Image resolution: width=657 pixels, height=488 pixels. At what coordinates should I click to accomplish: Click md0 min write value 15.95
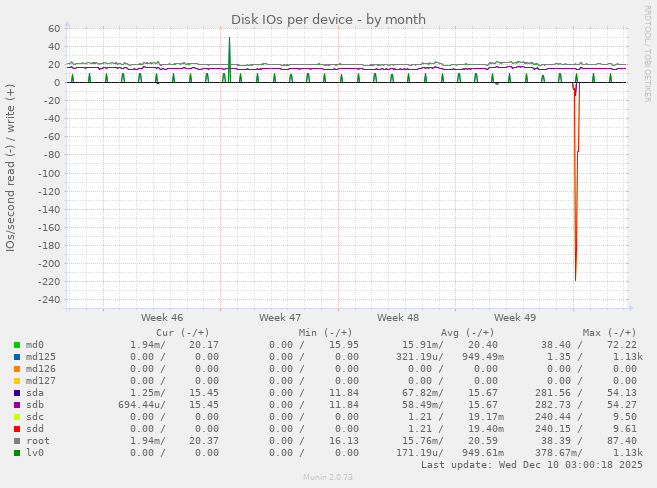pos(344,345)
